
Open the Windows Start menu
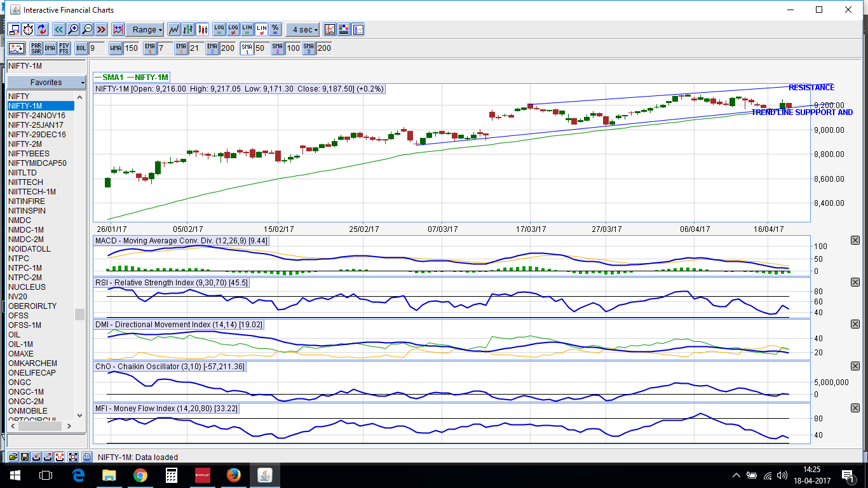coord(15,475)
